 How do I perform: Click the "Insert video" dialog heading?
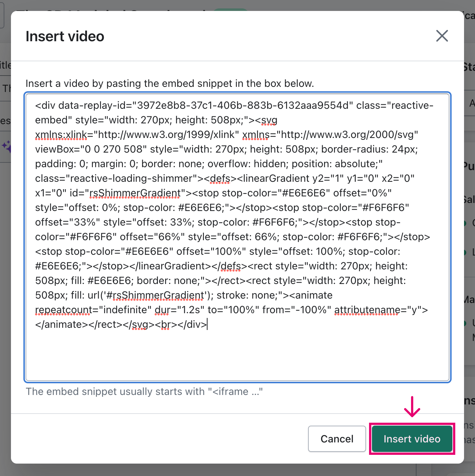(x=65, y=36)
